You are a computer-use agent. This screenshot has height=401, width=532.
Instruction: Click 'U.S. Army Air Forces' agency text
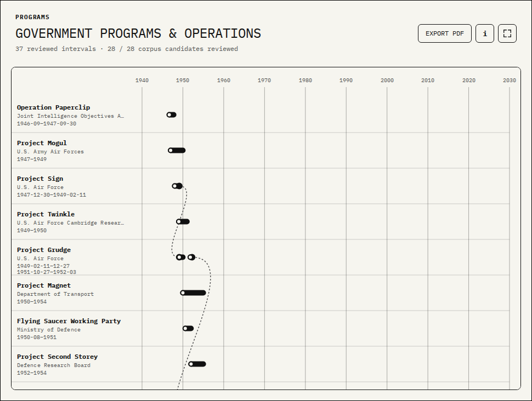coord(50,152)
